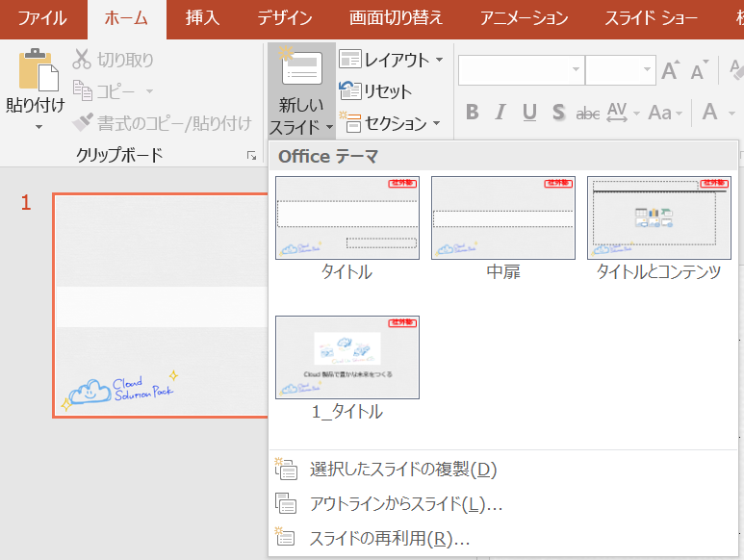Open the 挿入 ribbon tab
744x560 pixels.
point(203,18)
